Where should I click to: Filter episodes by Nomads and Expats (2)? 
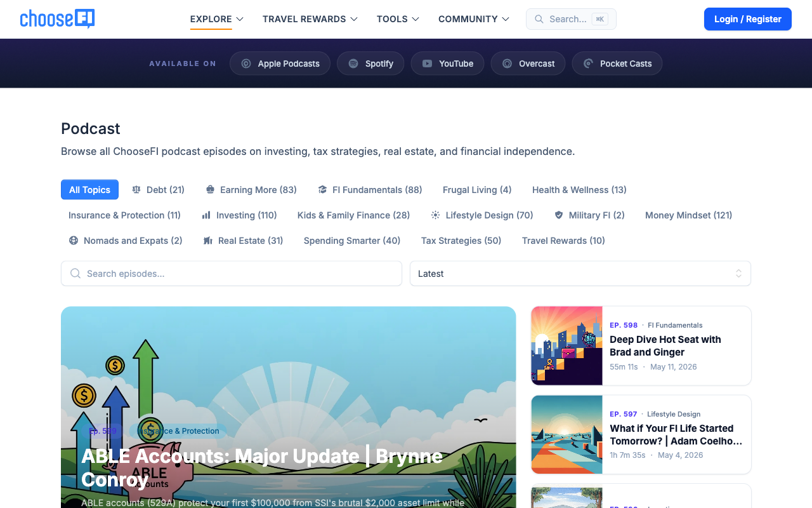[x=126, y=241]
